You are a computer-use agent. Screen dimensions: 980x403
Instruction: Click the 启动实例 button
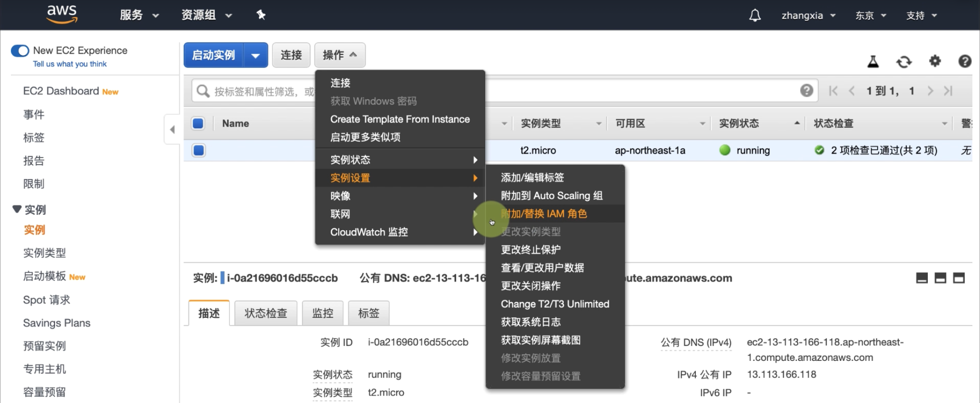click(214, 55)
